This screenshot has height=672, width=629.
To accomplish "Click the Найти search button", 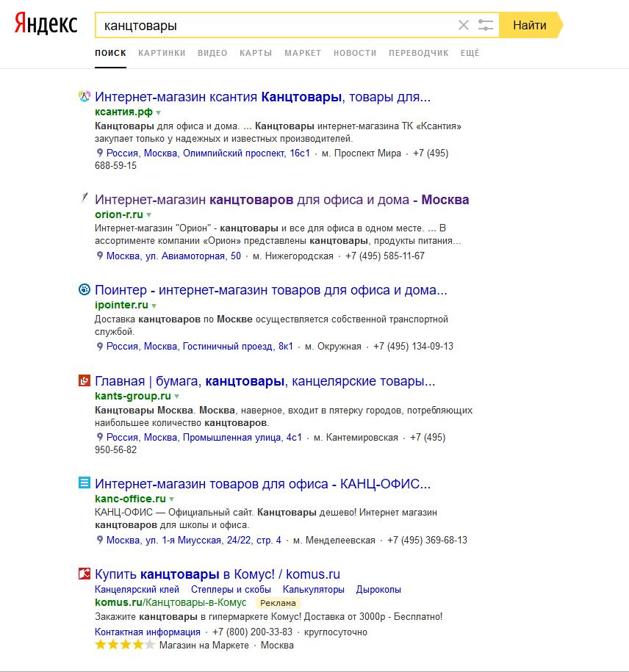I will pos(531,25).
